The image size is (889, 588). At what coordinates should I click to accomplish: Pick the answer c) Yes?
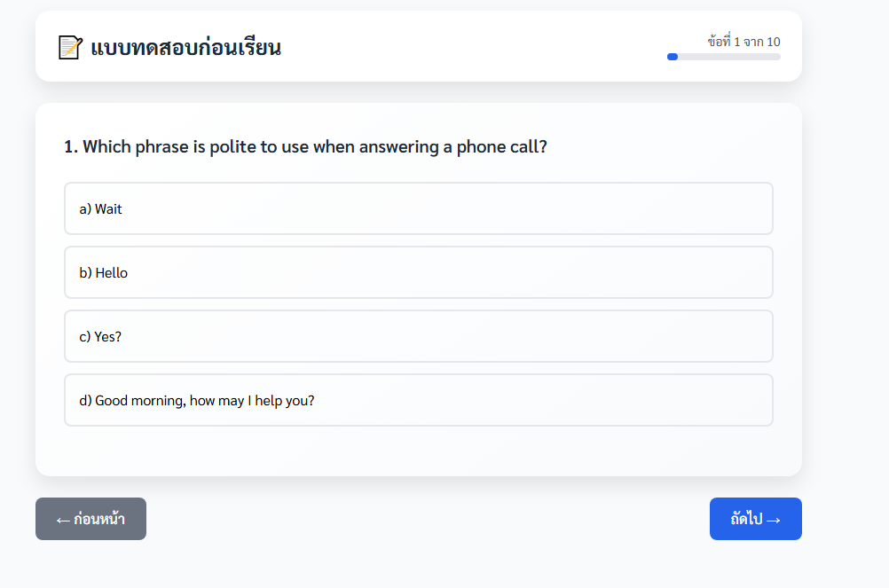[419, 336]
